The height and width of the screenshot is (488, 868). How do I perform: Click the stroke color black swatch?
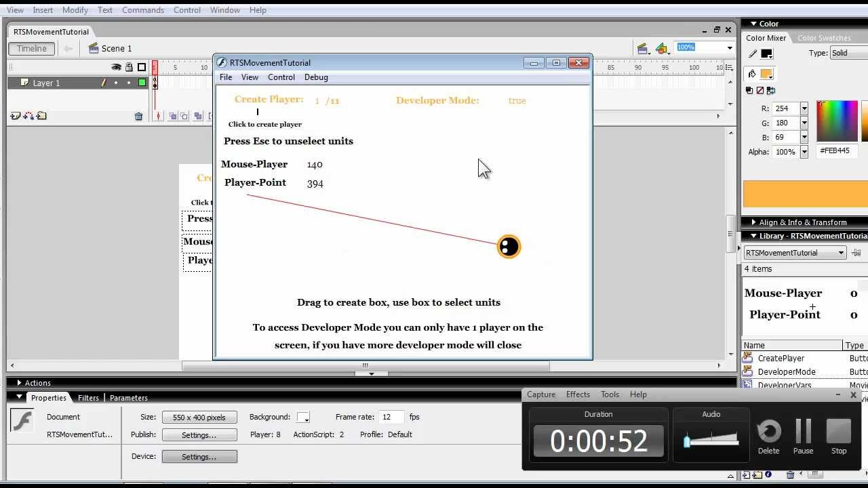click(x=766, y=54)
